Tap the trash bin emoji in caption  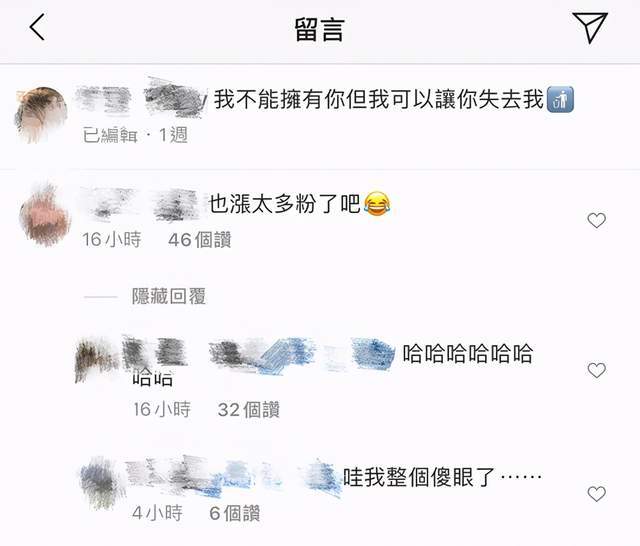[x=560, y=100]
